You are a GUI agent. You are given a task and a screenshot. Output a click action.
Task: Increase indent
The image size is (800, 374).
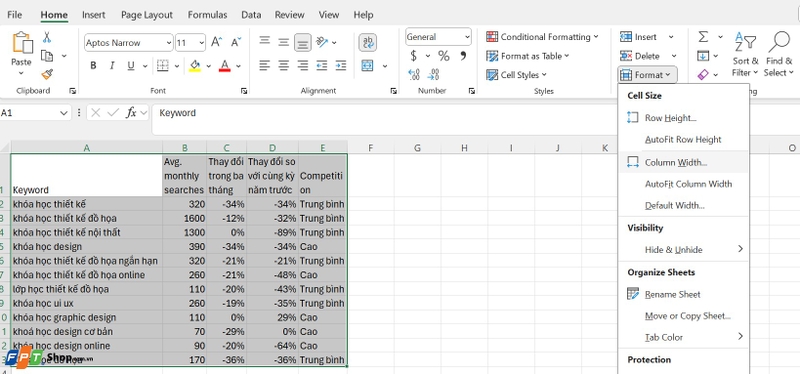(x=341, y=65)
